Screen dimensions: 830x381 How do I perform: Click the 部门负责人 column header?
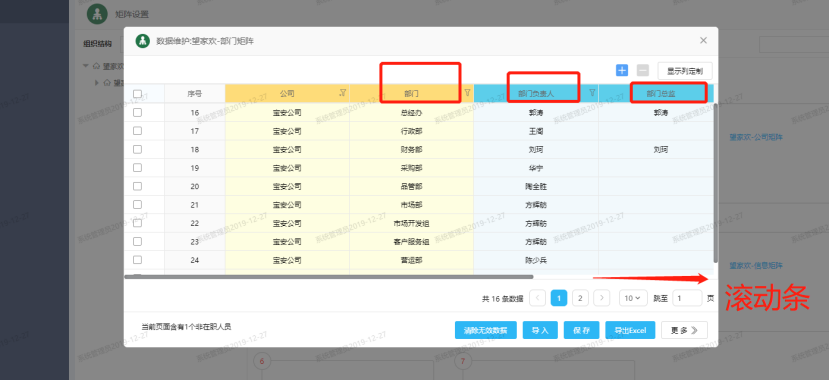click(x=536, y=94)
